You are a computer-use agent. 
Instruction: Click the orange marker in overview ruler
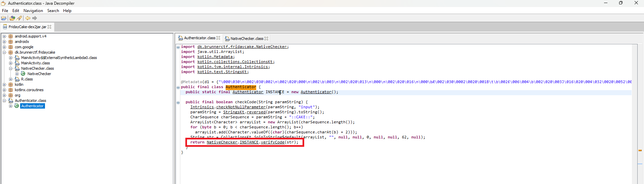640,150
